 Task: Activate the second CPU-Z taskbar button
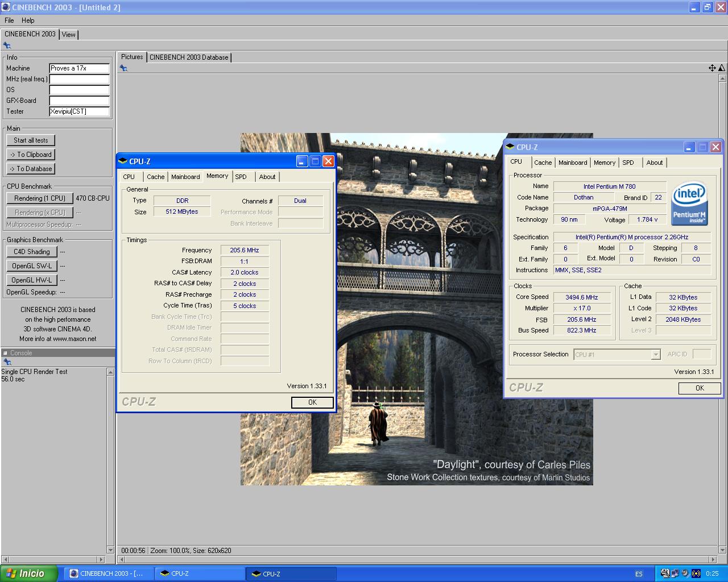(291, 573)
